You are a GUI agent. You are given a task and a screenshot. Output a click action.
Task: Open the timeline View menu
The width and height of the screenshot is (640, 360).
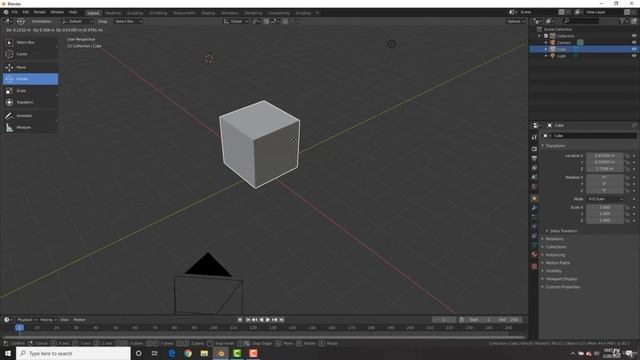(64, 320)
